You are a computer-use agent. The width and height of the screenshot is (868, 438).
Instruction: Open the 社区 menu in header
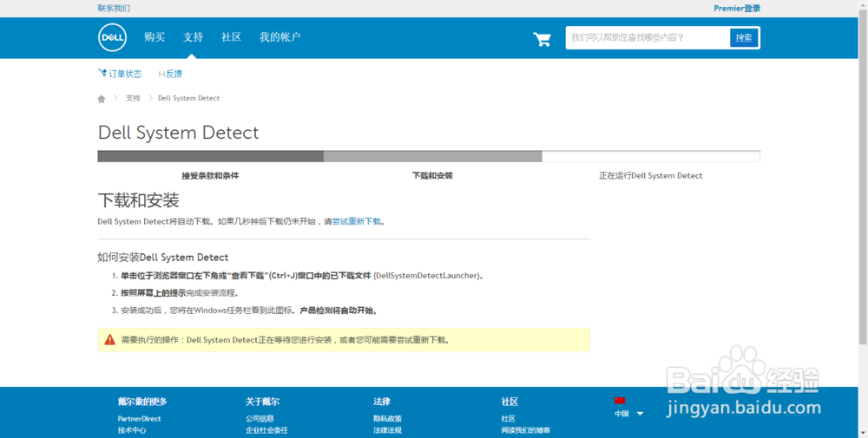tap(231, 37)
